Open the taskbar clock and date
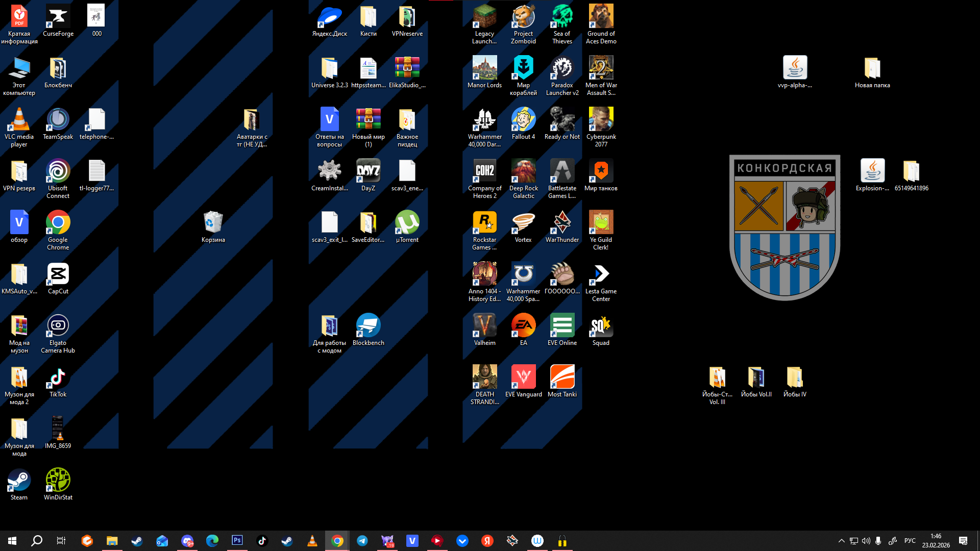Screen dimensions: 980x551 [936, 541]
